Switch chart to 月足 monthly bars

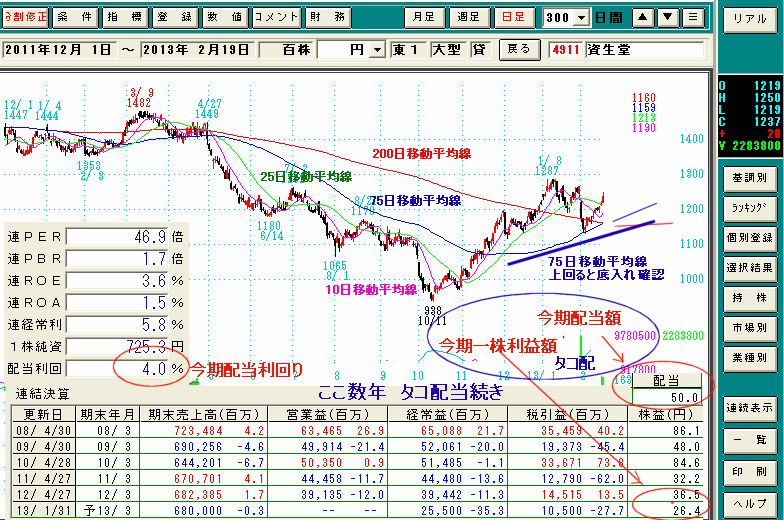[424, 18]
